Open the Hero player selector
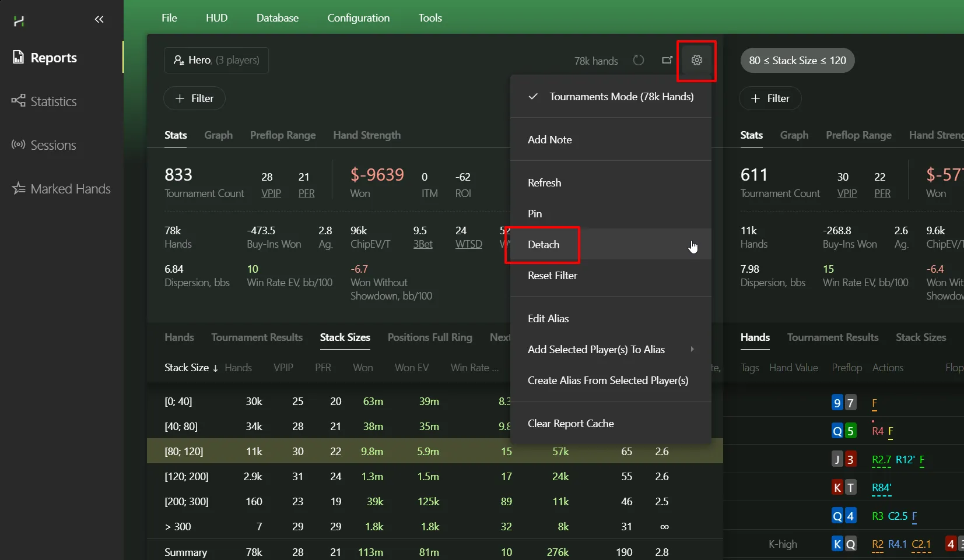This screenshot has height=560, width=964. tap(216, 60)
